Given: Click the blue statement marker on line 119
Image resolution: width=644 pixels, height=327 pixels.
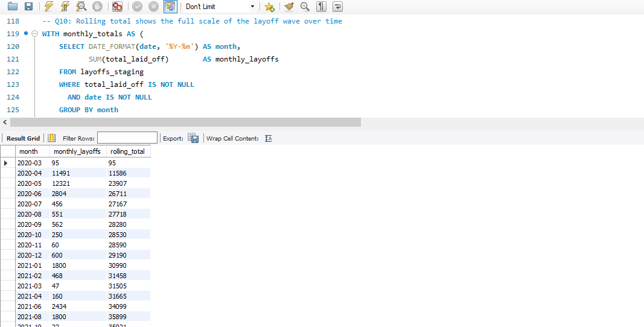Looking at the screenshot, I should click(26, 33).
